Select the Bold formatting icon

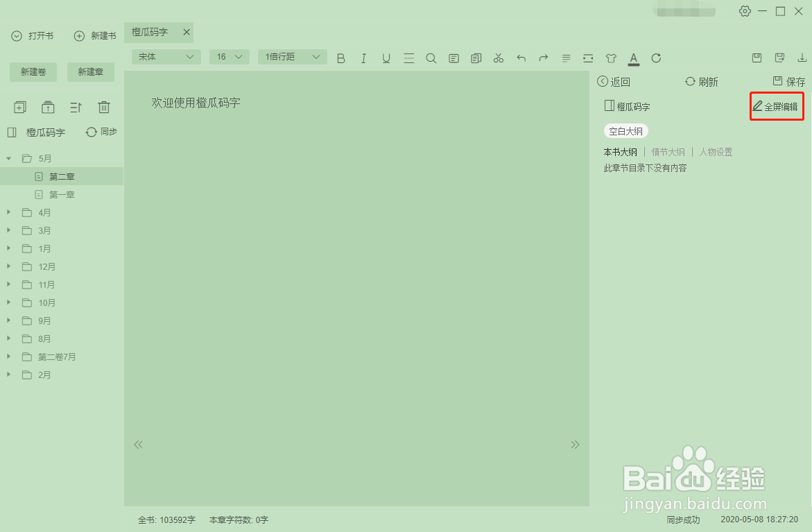[340, 58]
